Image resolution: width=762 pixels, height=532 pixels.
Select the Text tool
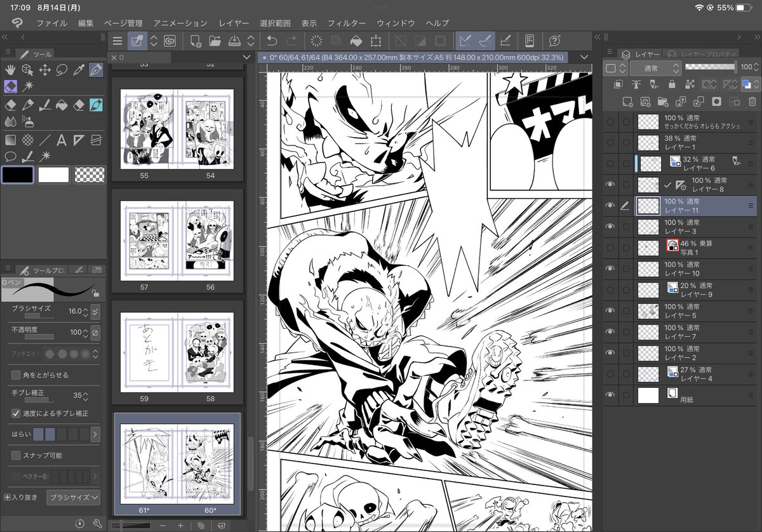62,140
